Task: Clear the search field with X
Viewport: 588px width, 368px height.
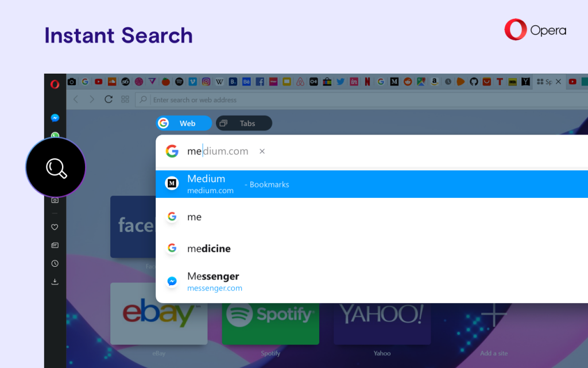Action: point(262,151)
